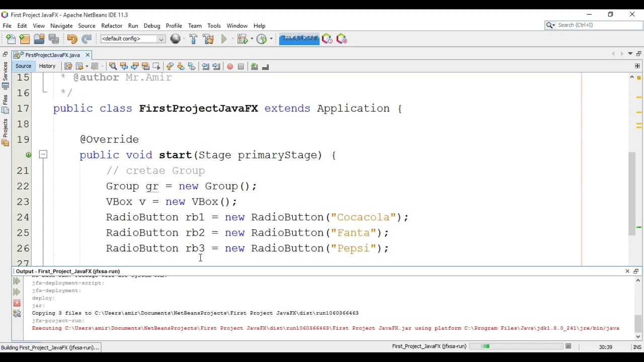Screen dimensions: 644x362
Task: Collapse the start method code fold
Action: click(43, 155)
